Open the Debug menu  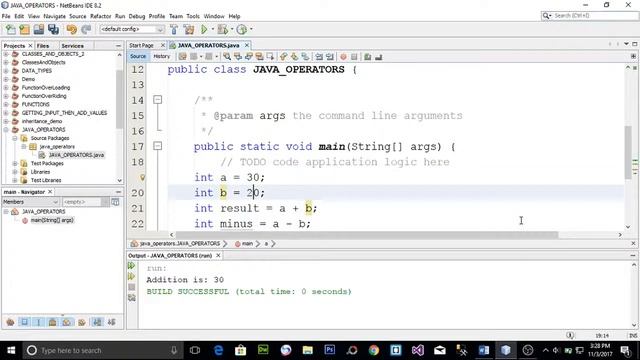137,16
